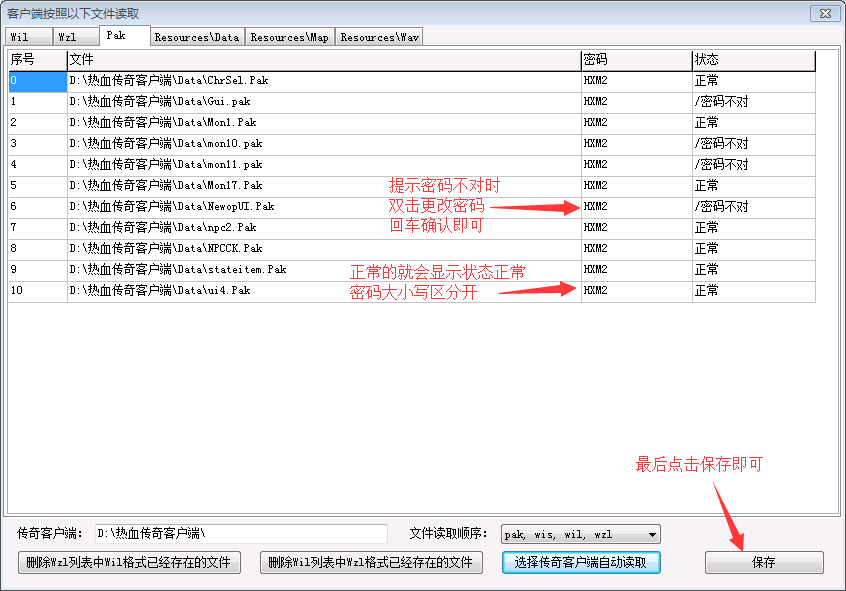The width and height of the screenshot is (846, 591).
Task: Open the Wzl tab
Action: 67,37
